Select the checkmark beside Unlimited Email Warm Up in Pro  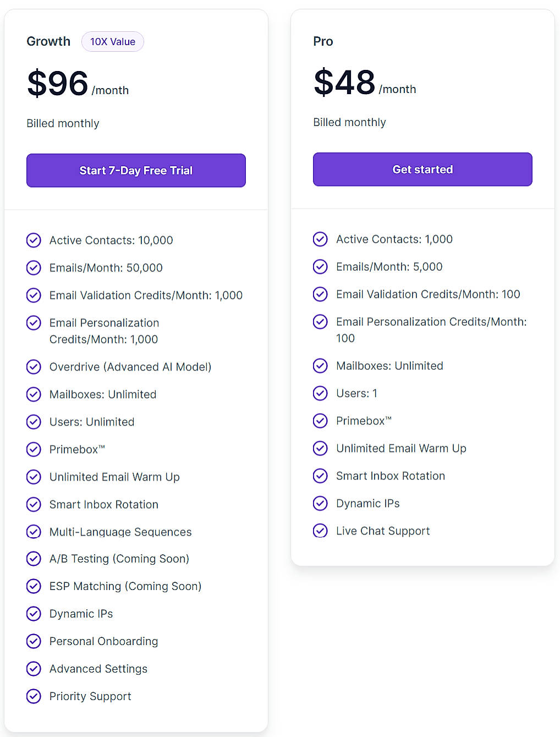point(320,448)
